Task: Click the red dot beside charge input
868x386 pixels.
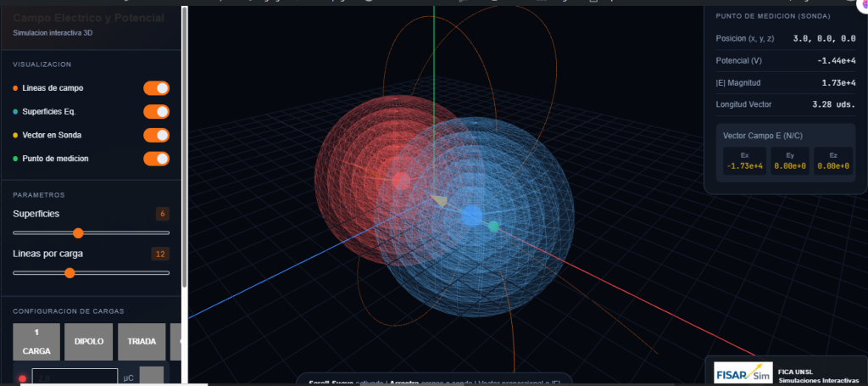Action: pyautogui.click(x=22, y=378)
